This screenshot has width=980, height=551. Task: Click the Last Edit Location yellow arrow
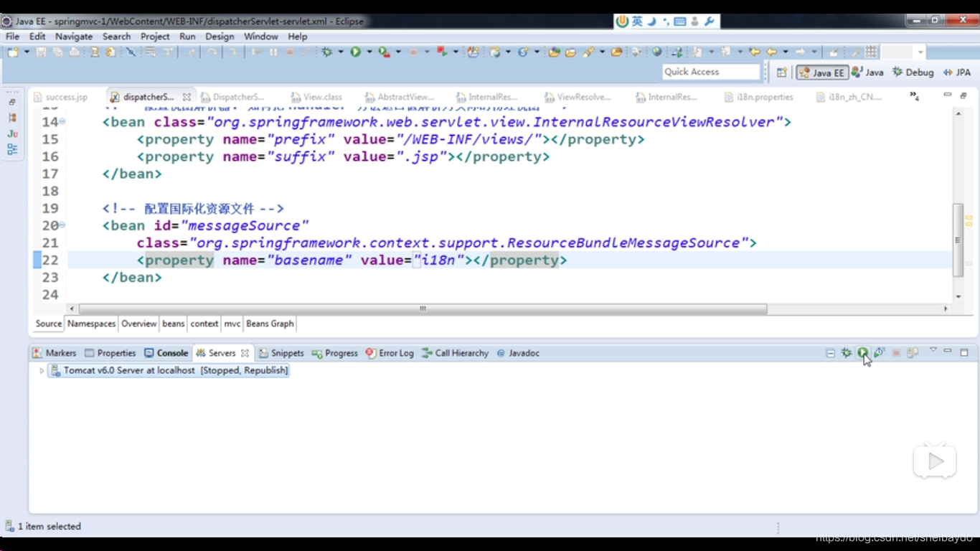755,52
